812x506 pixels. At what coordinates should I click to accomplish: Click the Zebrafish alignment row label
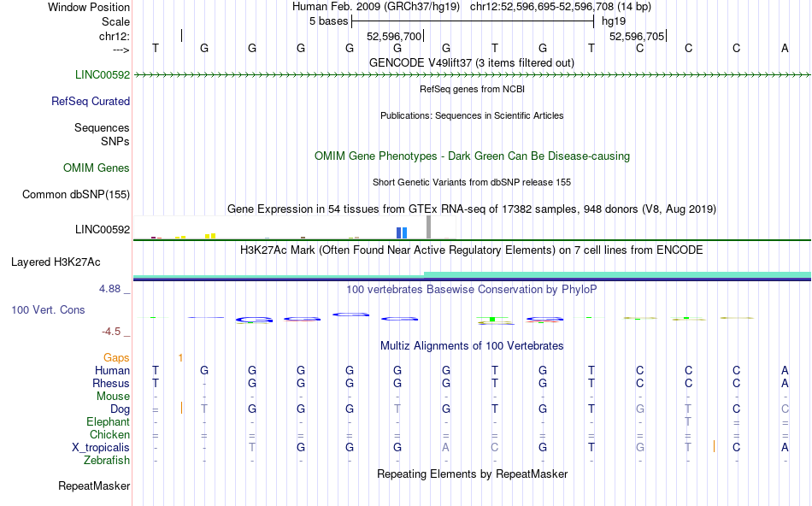107,461
